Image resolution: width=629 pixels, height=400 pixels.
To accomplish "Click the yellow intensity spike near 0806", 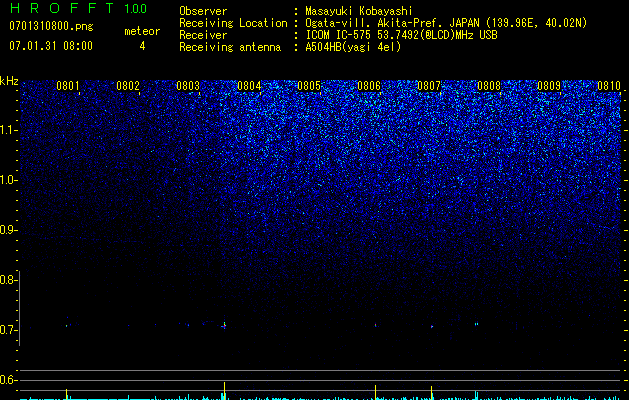I will (x=375, y=392).
